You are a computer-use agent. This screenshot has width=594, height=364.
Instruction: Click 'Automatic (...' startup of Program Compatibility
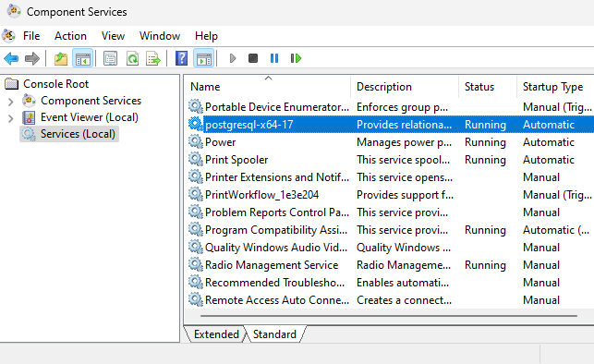(x=556, y=230)
